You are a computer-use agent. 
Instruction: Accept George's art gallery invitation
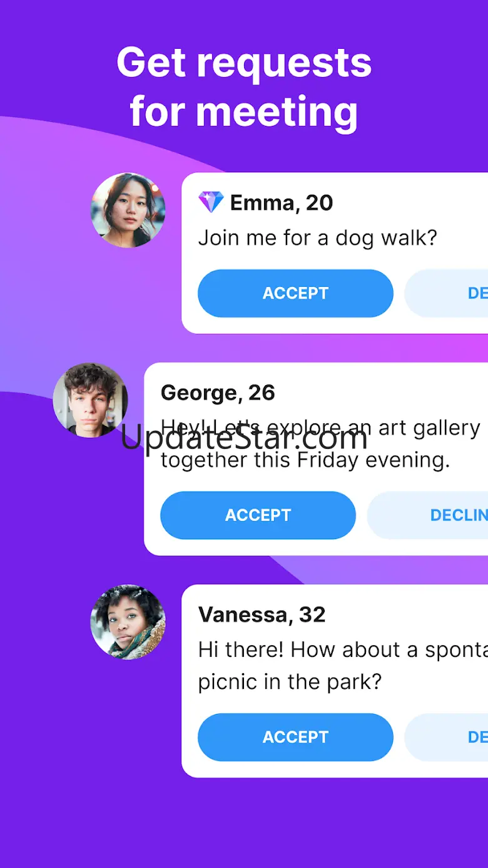point(258,515)
